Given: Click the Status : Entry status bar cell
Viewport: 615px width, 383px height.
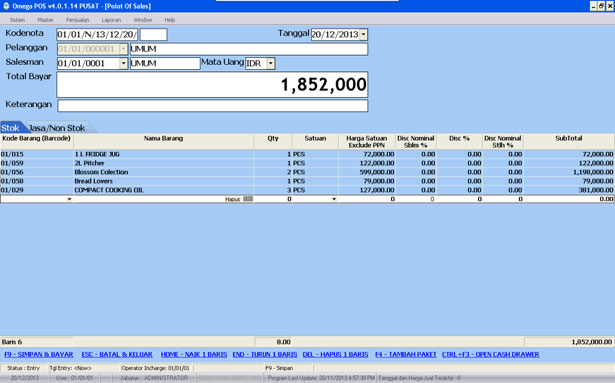Looking at the screenshot, I should pos(24,368).
